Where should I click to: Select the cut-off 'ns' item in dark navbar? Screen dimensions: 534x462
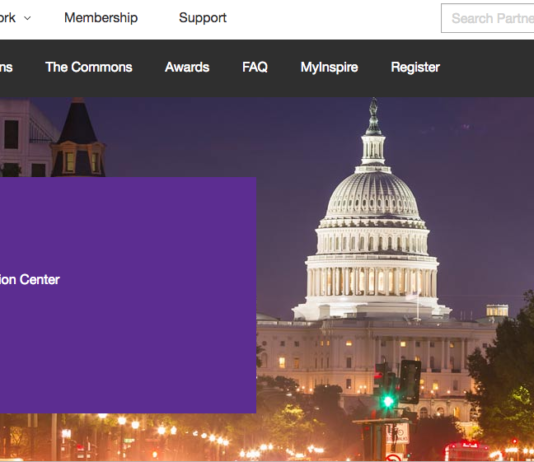6,67
